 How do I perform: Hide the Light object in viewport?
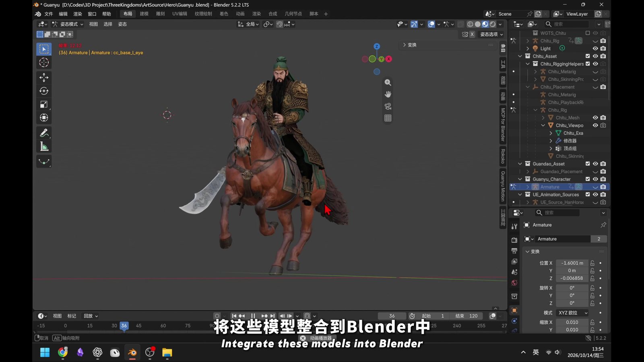(x=595, y=48)
